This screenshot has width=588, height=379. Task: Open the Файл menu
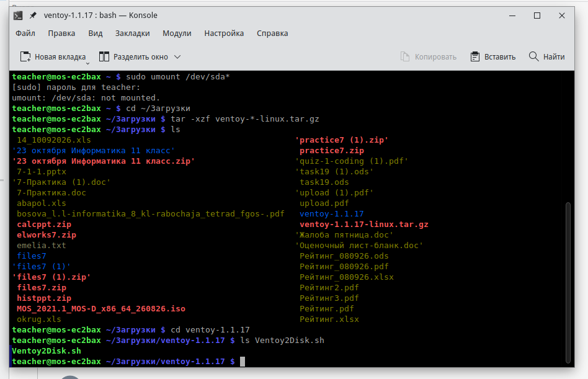pos(25,33)
